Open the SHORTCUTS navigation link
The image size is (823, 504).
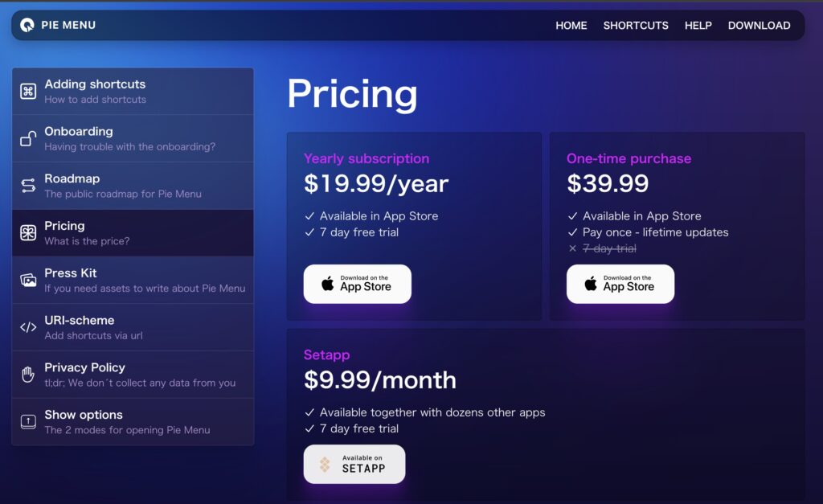636,25
